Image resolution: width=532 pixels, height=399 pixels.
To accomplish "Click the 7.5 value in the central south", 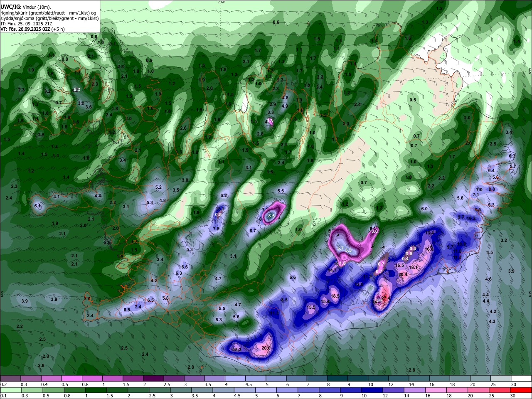I will [x=216, y=229].
